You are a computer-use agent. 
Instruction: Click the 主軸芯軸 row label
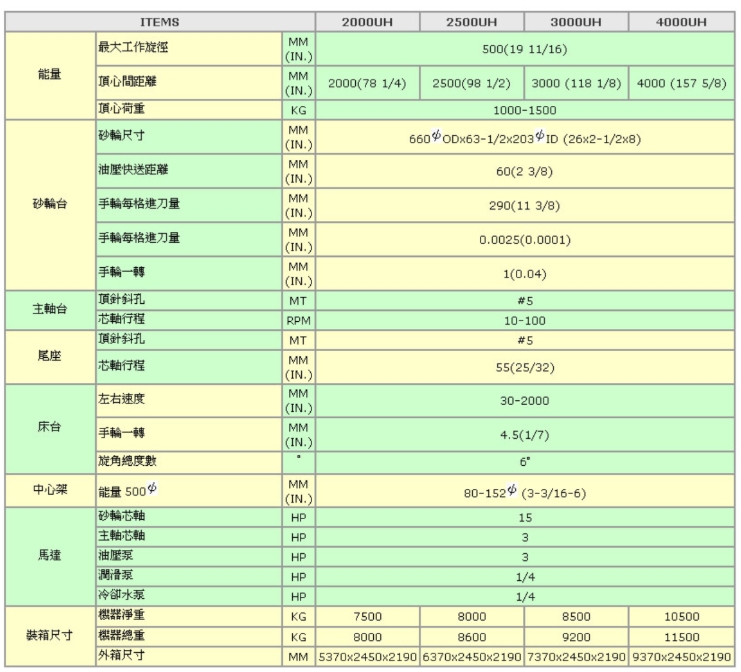pos(121,535)
